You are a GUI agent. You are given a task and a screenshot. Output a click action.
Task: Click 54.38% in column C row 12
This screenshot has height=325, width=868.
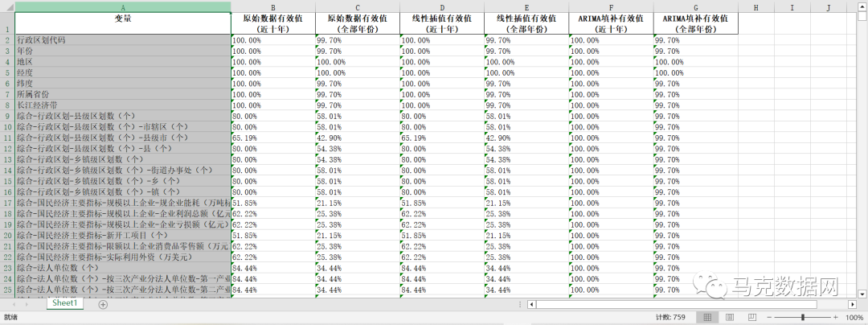pyautogui.click(x=358, y=149)
